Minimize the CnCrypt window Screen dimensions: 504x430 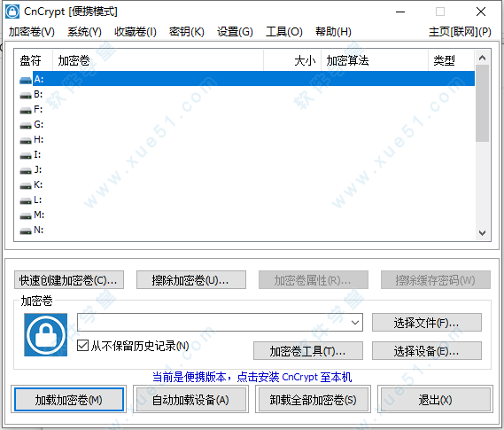pyautogui.click(x=400, y=12)
